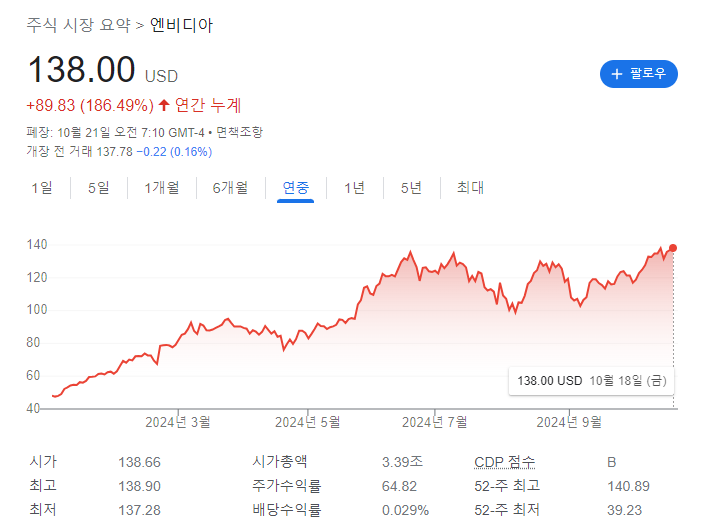Click the 배당수익률 label
709x527 pixels.
[287, 510]
